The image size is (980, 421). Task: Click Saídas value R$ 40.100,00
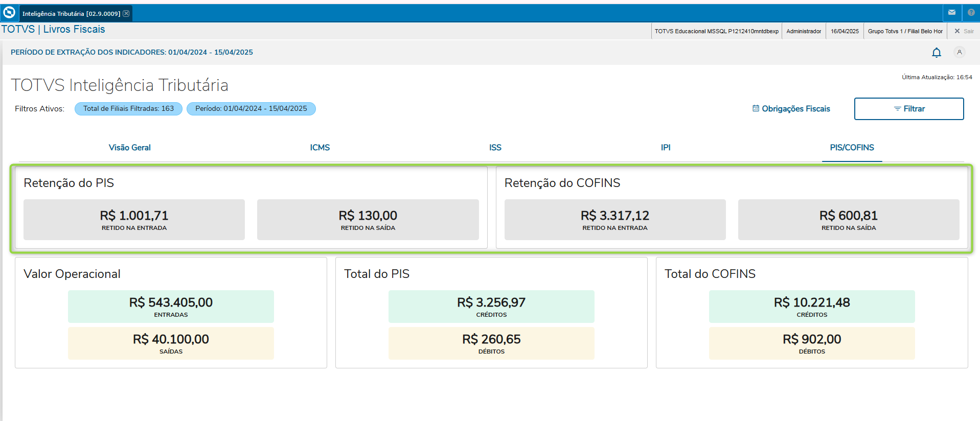click(171, 343)
